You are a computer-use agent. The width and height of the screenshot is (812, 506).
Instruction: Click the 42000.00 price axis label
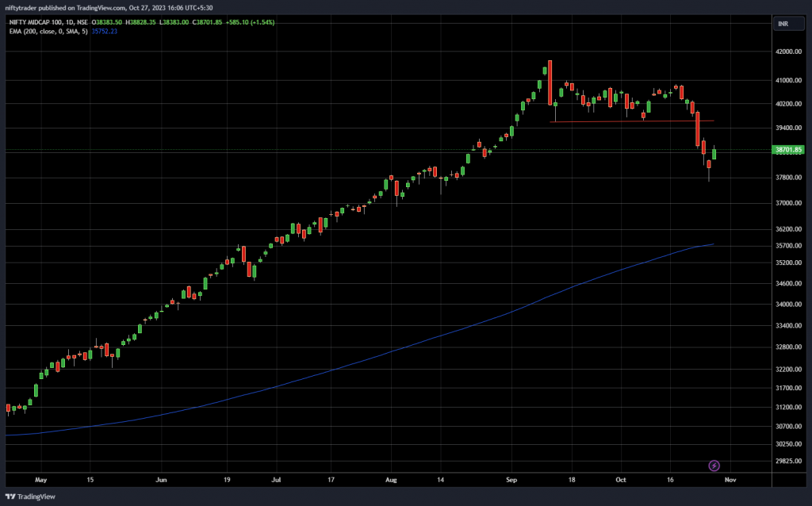[789, 52]
